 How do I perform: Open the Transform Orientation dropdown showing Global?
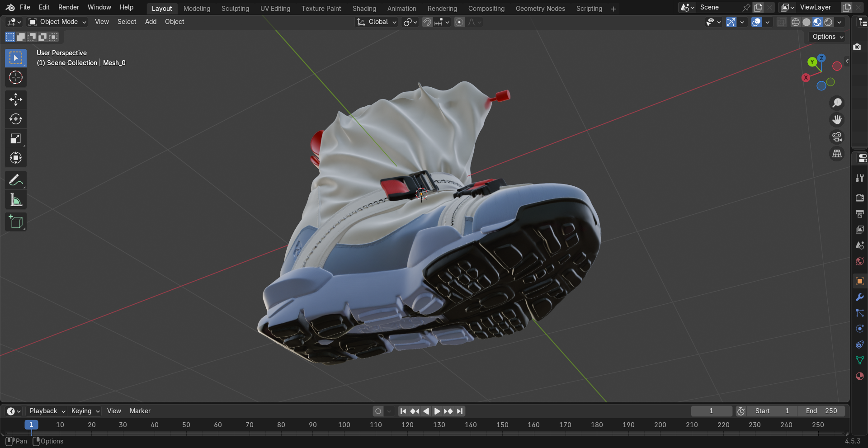coord(376,22)
